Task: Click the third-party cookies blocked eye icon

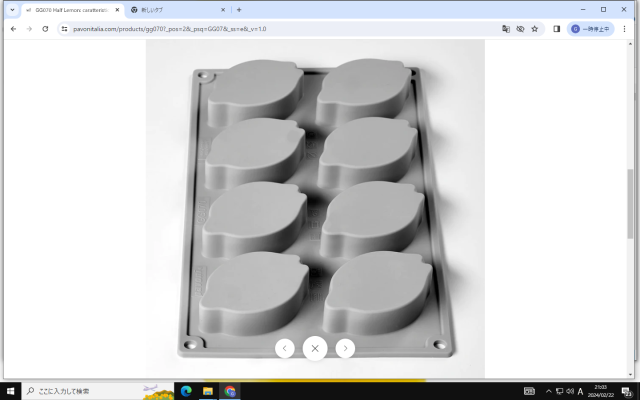Action: coord(520,29)
